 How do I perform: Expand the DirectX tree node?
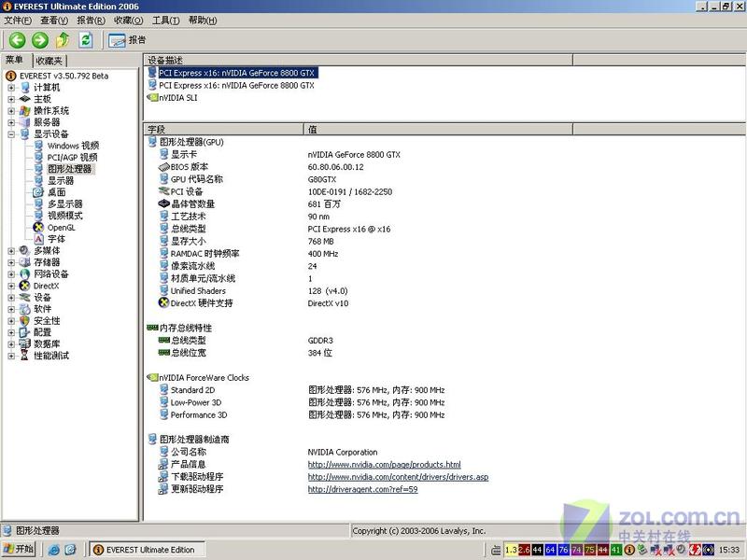click(x=11, y=286)
